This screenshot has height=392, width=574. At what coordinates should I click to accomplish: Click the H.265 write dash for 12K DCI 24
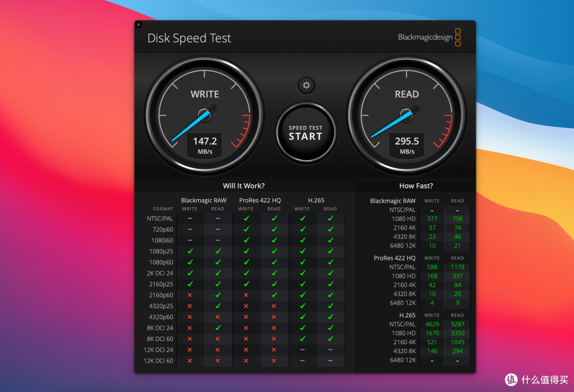tap(302, 350)
